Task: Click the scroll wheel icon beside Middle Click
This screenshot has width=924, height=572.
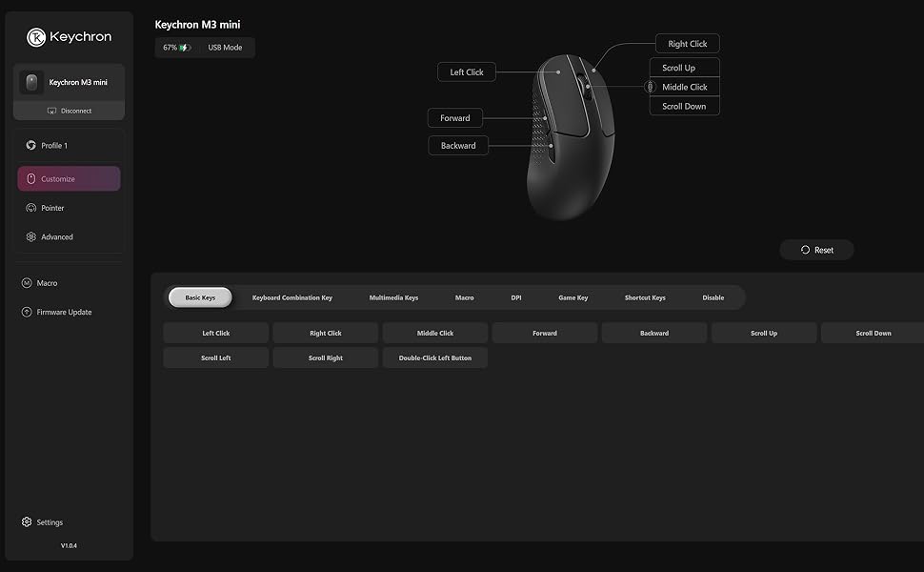Action: pyautogui.click(x=650, y=88)
